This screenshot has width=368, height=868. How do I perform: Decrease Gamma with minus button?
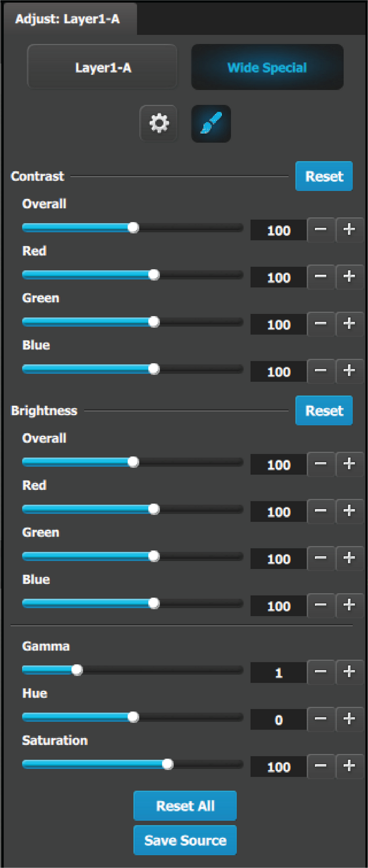click(x=321, y=672)
